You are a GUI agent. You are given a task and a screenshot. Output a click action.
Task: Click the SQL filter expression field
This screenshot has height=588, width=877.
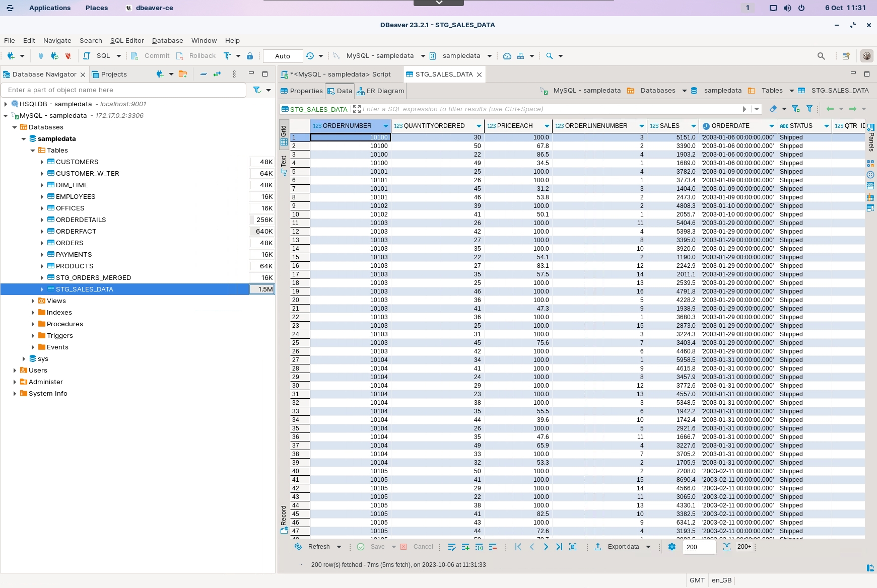549,109
